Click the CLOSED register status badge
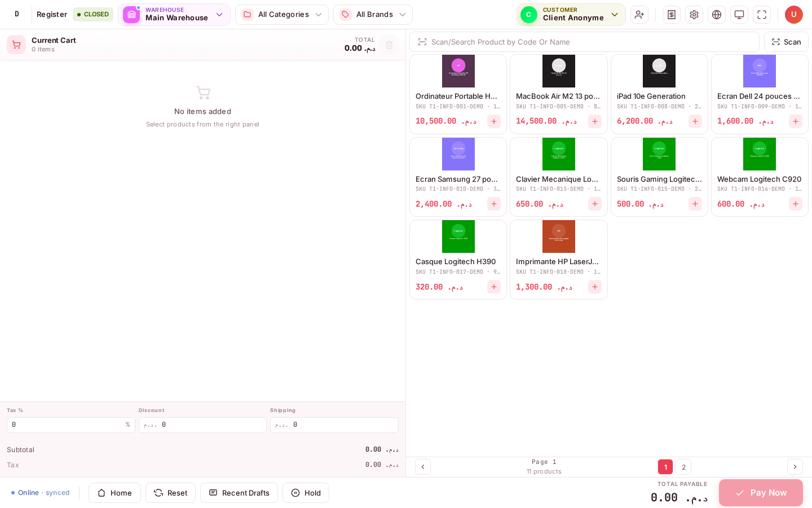The width and height of the screenshot is (812, 508). 93,15
